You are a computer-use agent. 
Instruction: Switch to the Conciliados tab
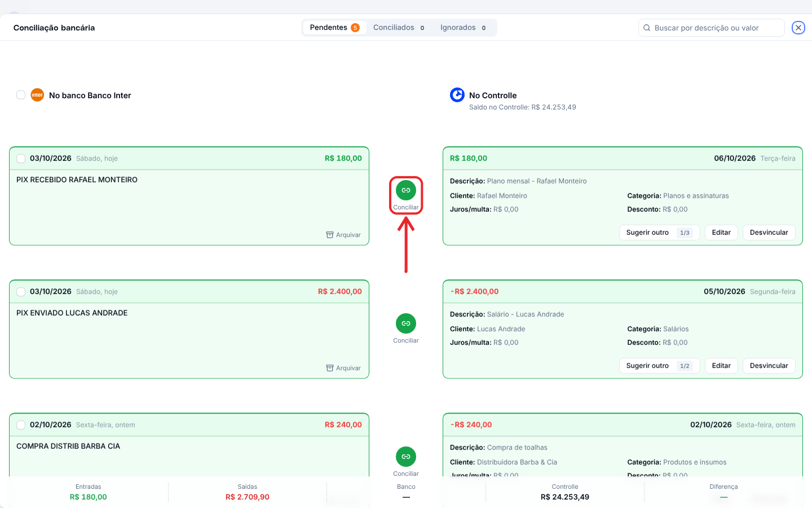coord(399,28)
